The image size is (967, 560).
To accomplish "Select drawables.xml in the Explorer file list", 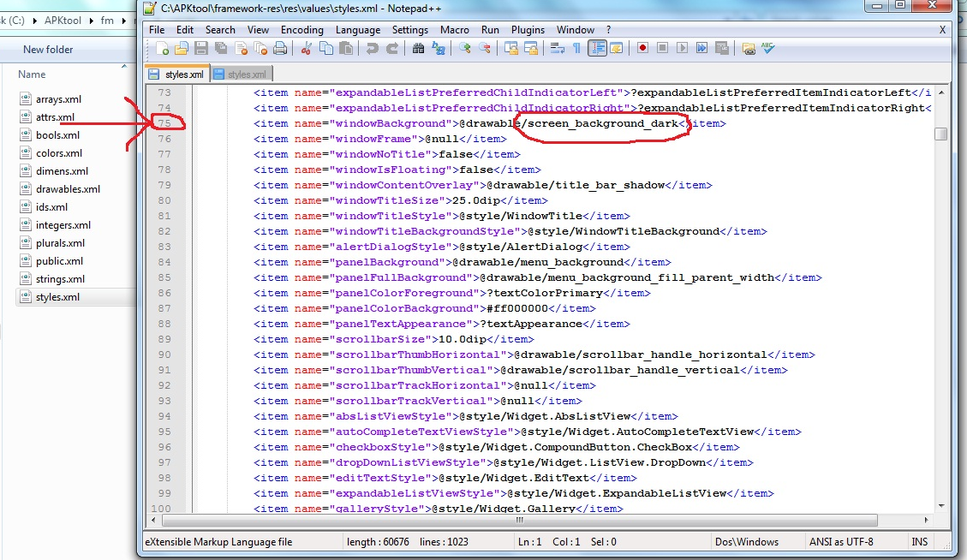I will (x=68, y=188).
